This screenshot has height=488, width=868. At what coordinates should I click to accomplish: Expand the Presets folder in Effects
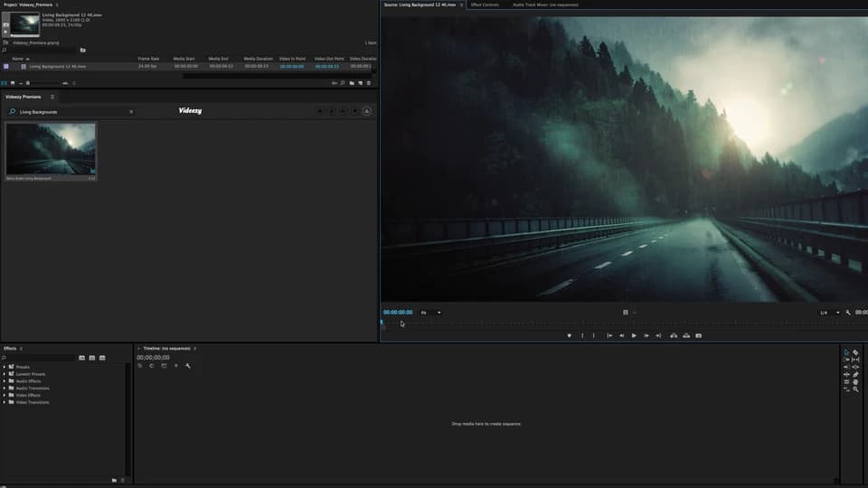pyautogui.click(x=5, y=367)
